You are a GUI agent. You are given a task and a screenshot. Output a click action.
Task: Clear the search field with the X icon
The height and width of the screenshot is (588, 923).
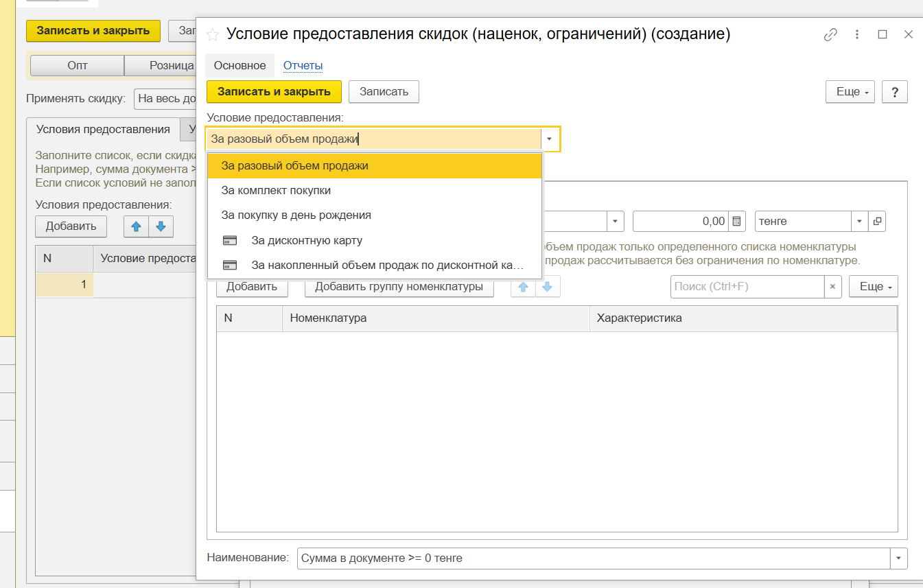coord(832,287)
